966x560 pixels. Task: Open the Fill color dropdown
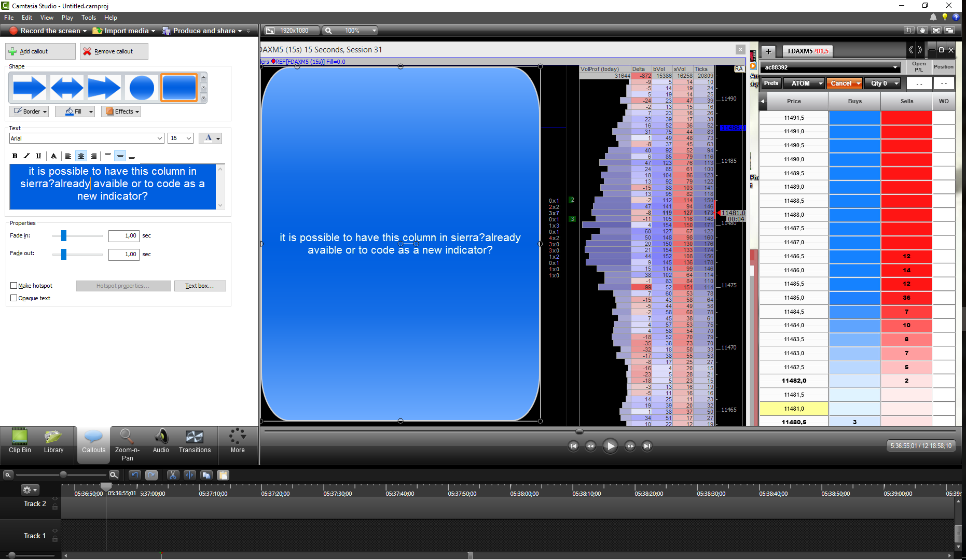click(x=75, y=111)
